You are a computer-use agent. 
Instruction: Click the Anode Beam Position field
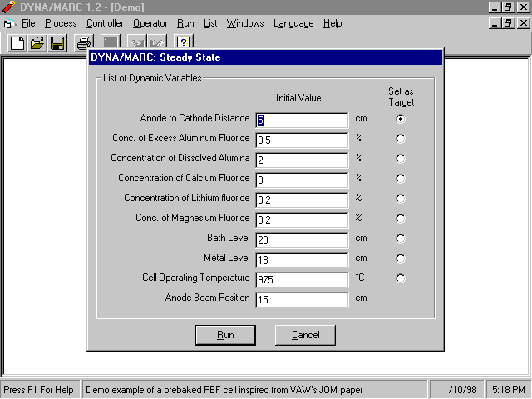(x=302, y=300)
